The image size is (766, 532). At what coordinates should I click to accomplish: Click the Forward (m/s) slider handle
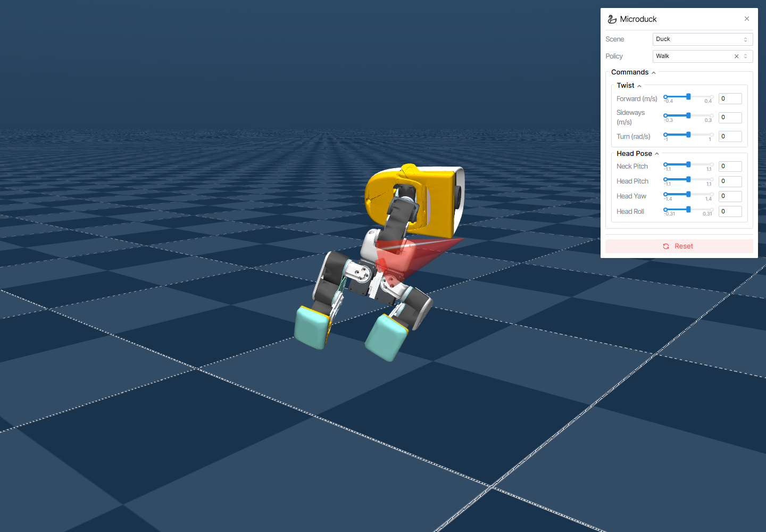[688, 97]
